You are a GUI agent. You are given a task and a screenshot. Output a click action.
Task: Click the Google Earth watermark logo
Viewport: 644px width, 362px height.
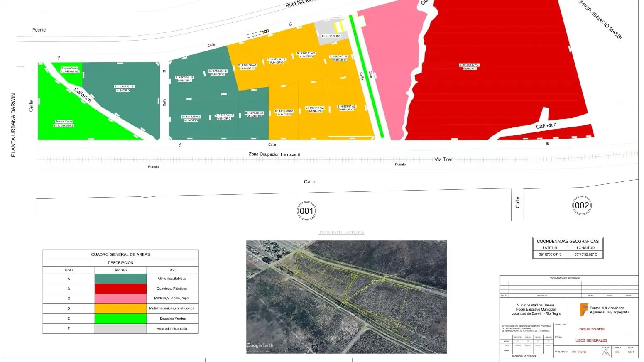click(x=260, y=345)
